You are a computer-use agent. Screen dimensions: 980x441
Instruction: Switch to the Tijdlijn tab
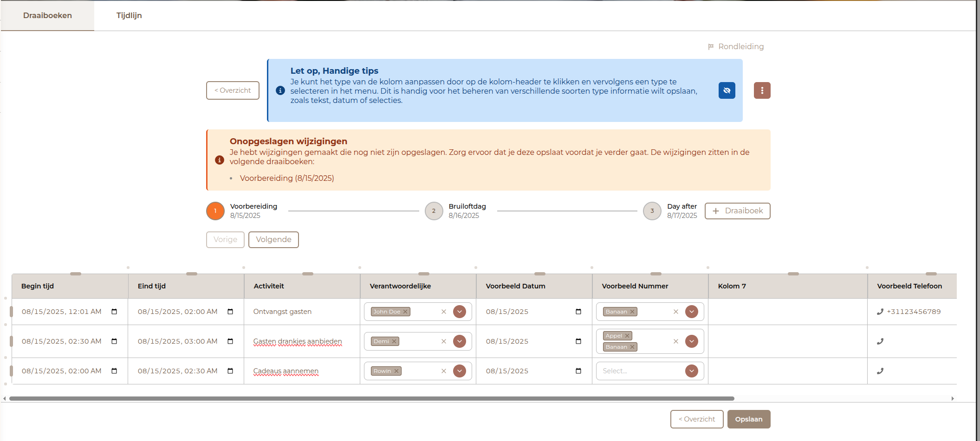129,15
